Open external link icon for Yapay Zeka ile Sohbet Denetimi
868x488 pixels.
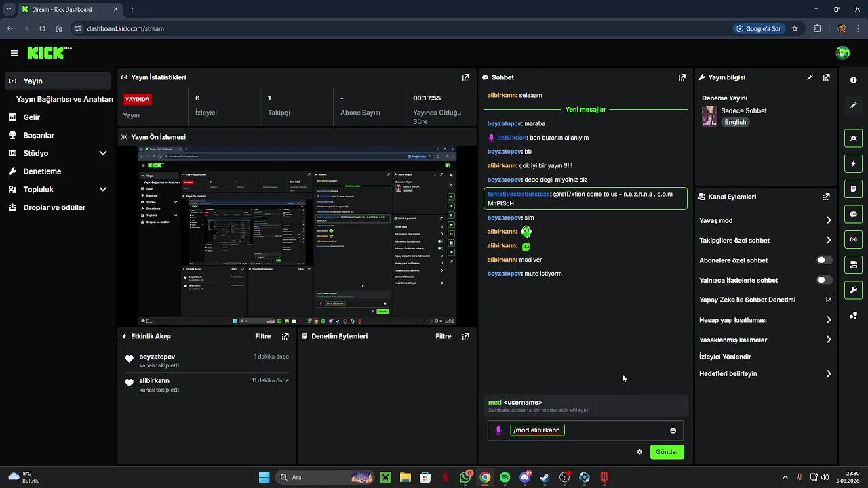click(x=829, y=300)
